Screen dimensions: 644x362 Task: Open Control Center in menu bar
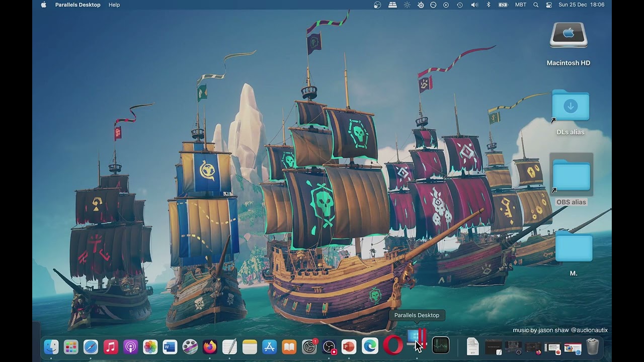pyautogui.click(x=549, y=5)
